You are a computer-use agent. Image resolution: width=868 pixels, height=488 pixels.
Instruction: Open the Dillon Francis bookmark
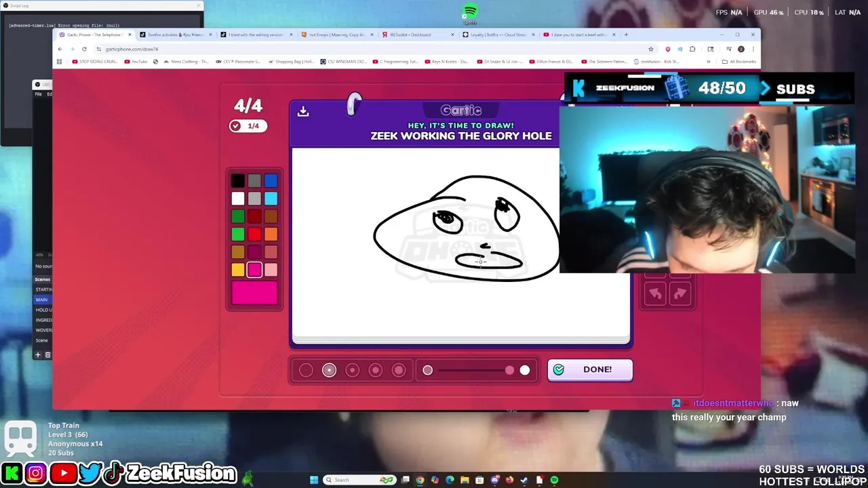[x=551, y=62]
